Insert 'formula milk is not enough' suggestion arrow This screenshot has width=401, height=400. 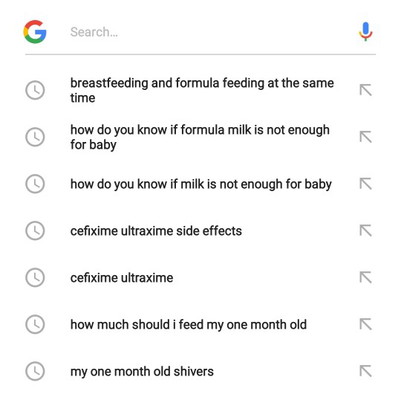coord(366,137)
